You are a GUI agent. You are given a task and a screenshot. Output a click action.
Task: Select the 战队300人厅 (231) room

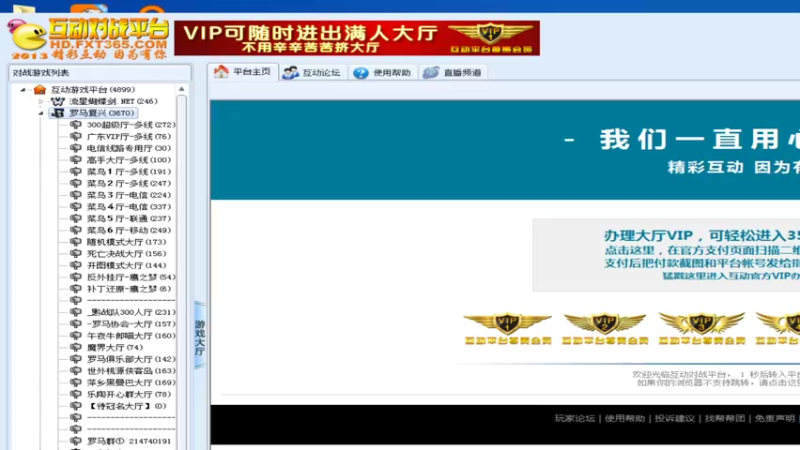(131, 312)
